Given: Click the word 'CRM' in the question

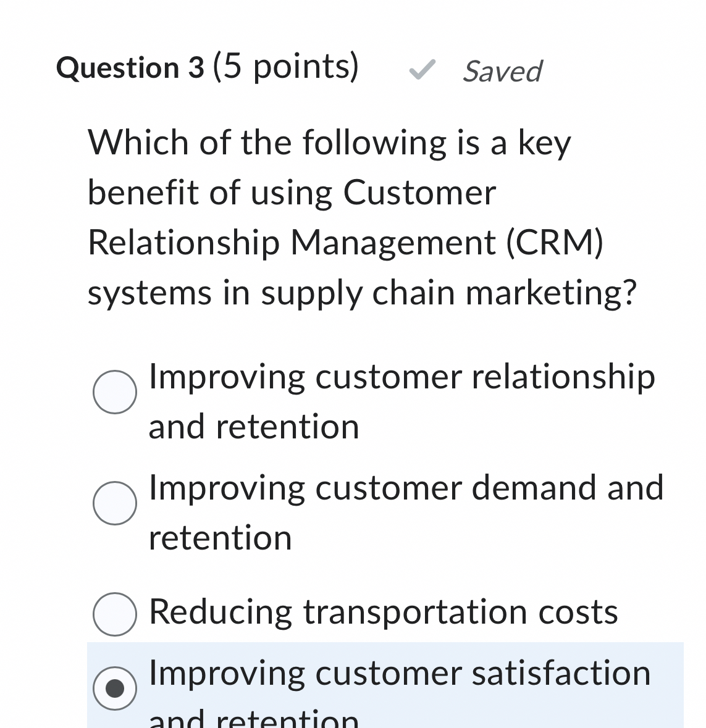Looking at the screenshot, I should (555, 243).
